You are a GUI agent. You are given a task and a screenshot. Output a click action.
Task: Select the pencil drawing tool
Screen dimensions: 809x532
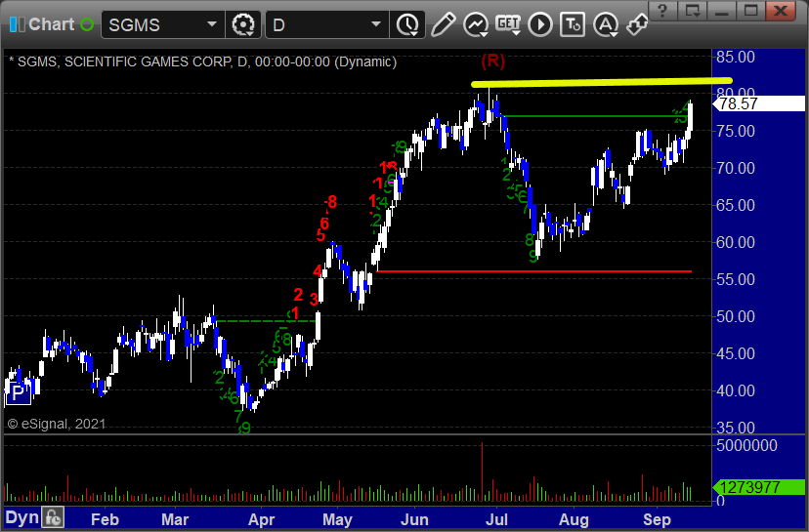tap(444, 24)
